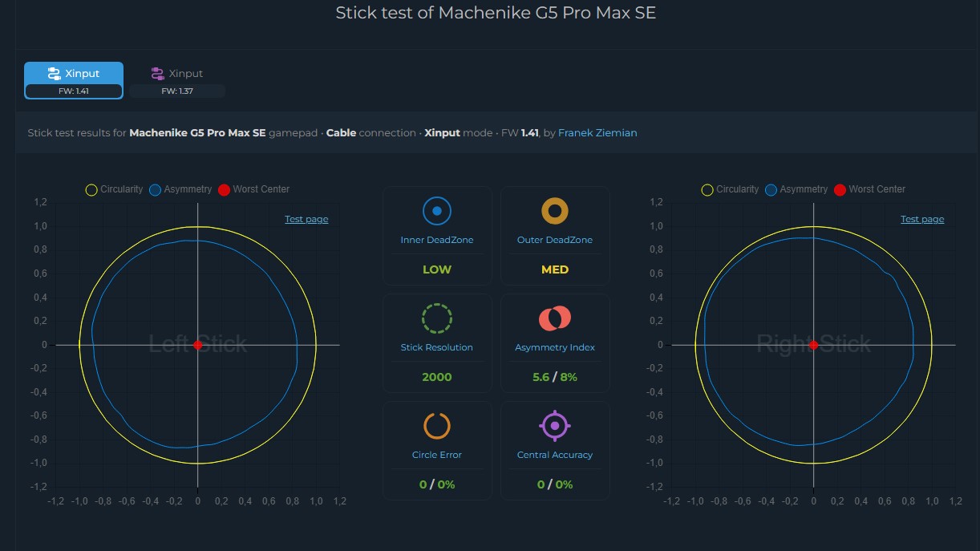
Task: Click the MED outer deadzone value
Action: tap(555, 269)
